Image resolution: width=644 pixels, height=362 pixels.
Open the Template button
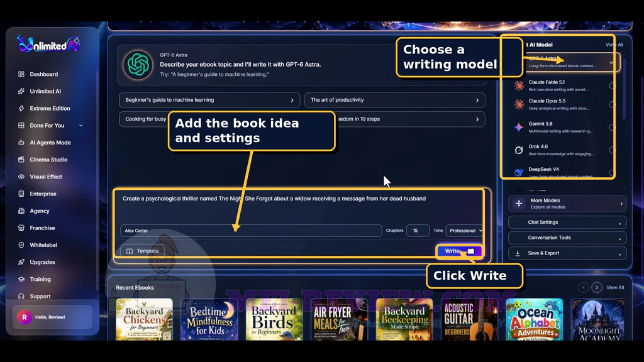coord(143,251)
